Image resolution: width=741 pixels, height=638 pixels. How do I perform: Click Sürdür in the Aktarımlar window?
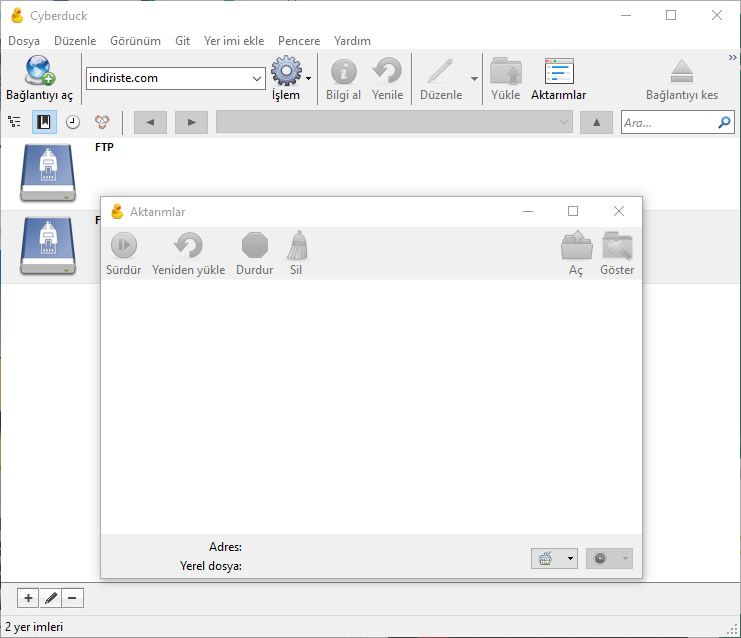tap(123, 254)
